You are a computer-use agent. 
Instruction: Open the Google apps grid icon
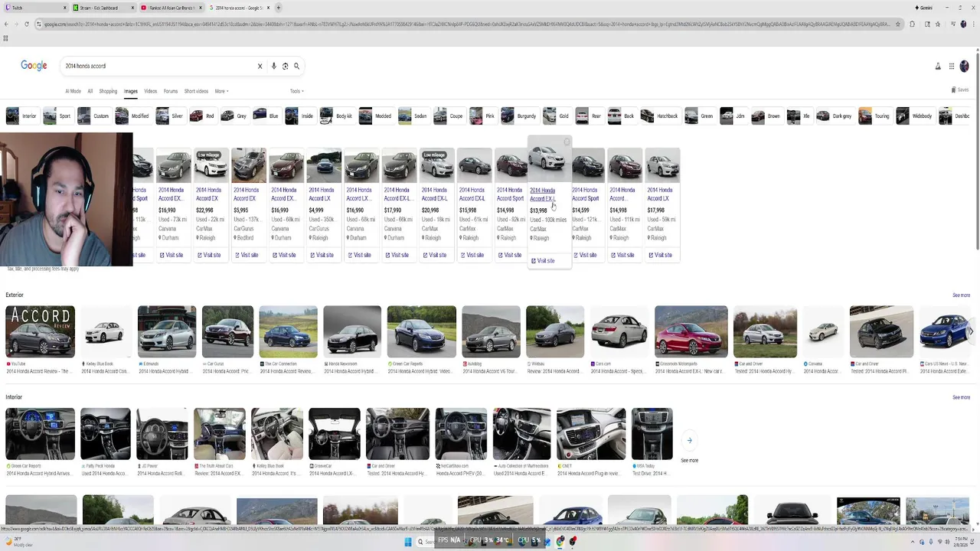(952, 67)
